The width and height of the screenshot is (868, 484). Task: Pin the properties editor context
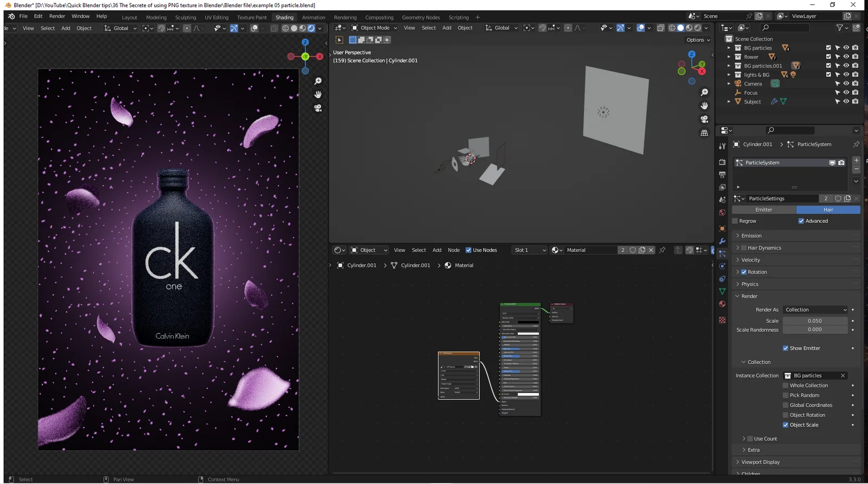tap(856, 144)
